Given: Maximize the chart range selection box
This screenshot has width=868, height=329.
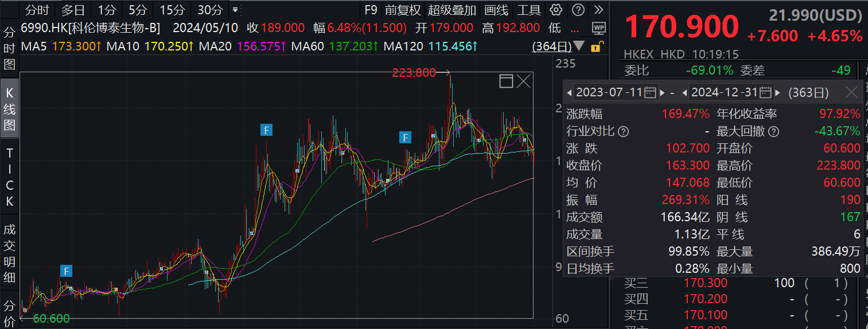Looking at the screenshot, I should pos(506,81).
